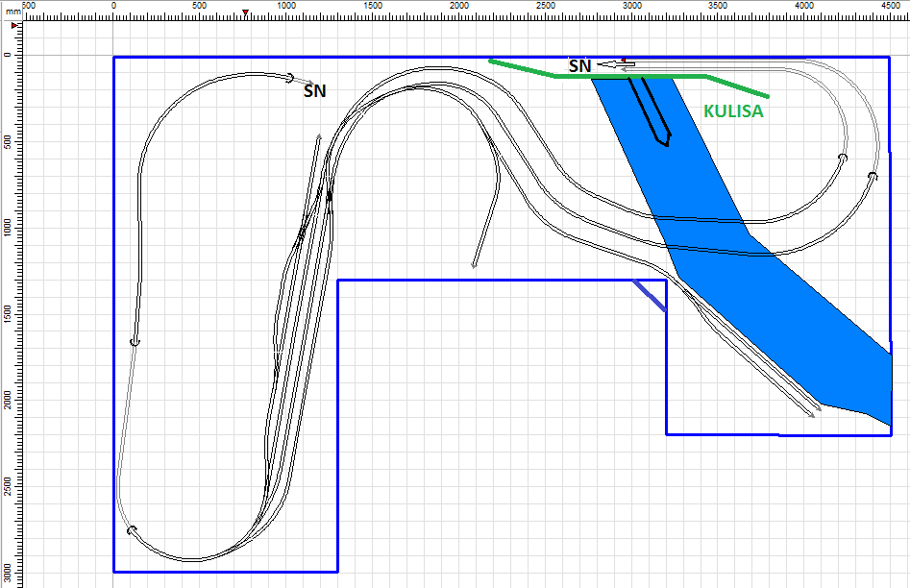This screenshot has width=910, height=588.
Task: Click the track joint at the bottom-left curve
Action: (x=132, y=529)
